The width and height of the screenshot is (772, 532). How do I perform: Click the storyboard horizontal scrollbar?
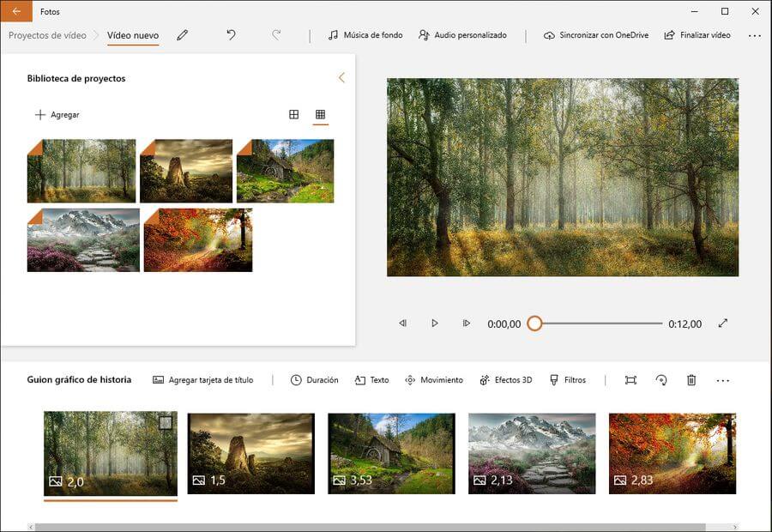(371, 527)
